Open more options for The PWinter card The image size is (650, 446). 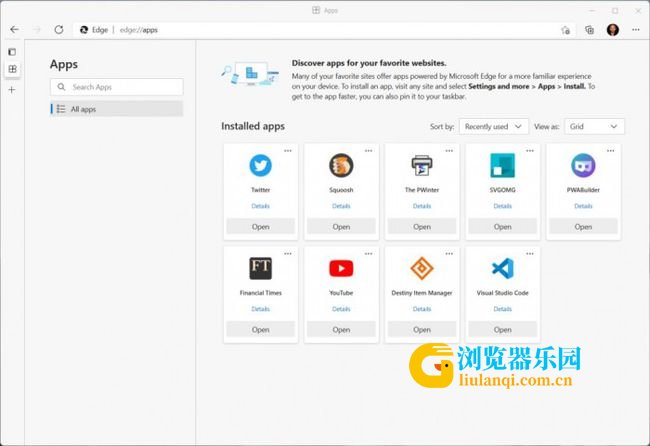click(449, 151)
